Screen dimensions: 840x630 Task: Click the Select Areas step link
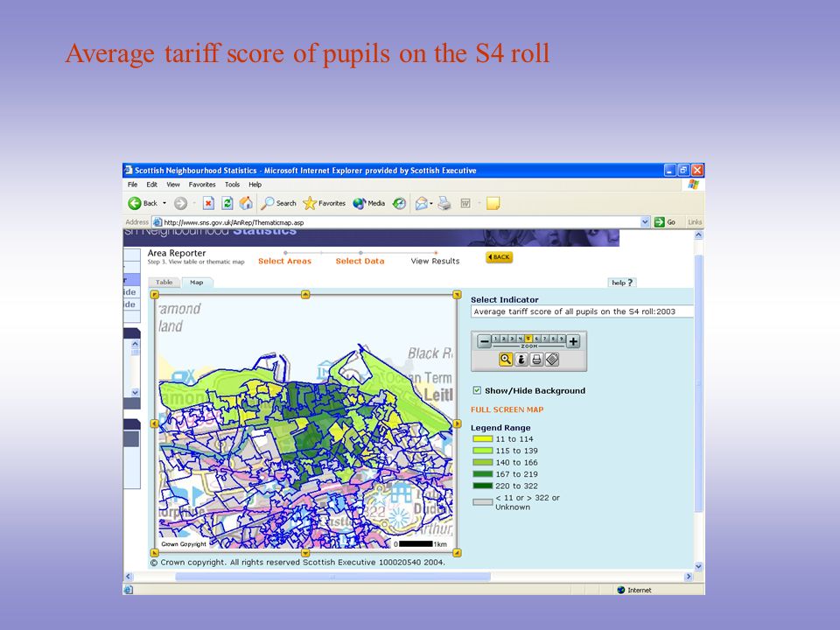[x=284, y=261]
